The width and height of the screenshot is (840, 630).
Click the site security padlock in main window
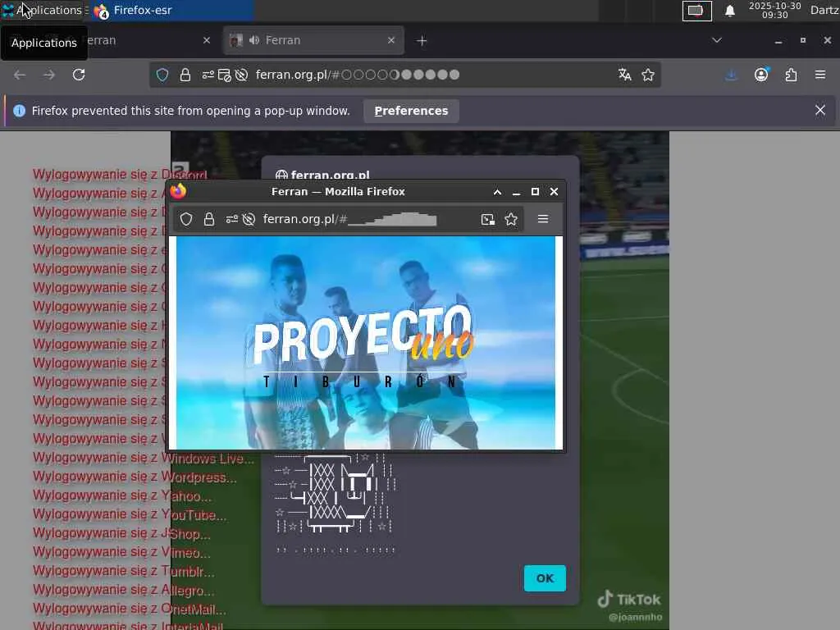pyautogui.click(x=185, y=75)
